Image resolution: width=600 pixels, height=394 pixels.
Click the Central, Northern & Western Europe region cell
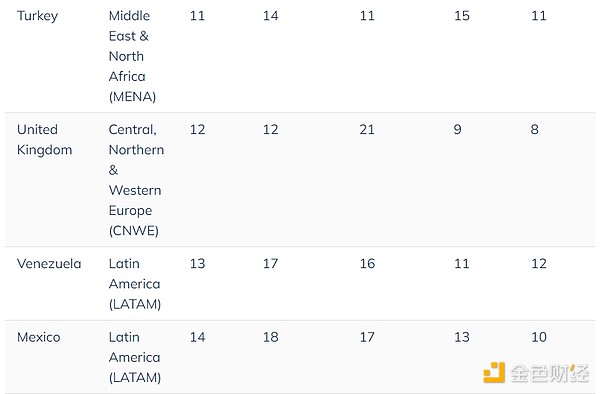click(x=136, y=180)
